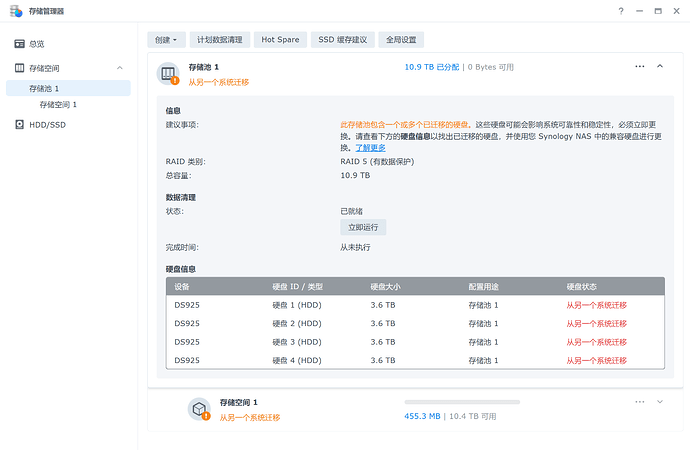Click the 总览 overview icon in sidebar

click(x=19, y=44)
